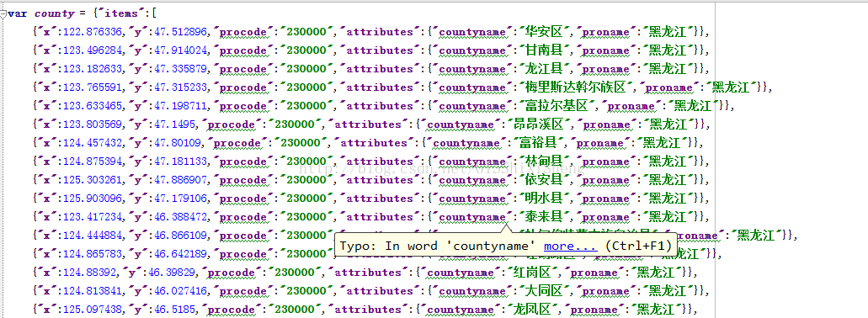Click the y value 47.80109

click(178, 143)
